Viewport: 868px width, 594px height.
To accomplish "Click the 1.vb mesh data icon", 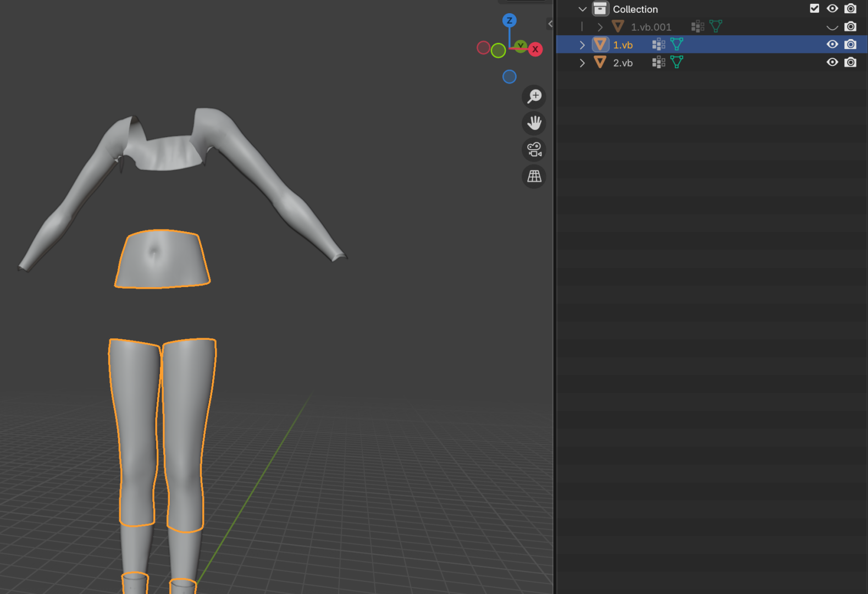I will (677, 45).
